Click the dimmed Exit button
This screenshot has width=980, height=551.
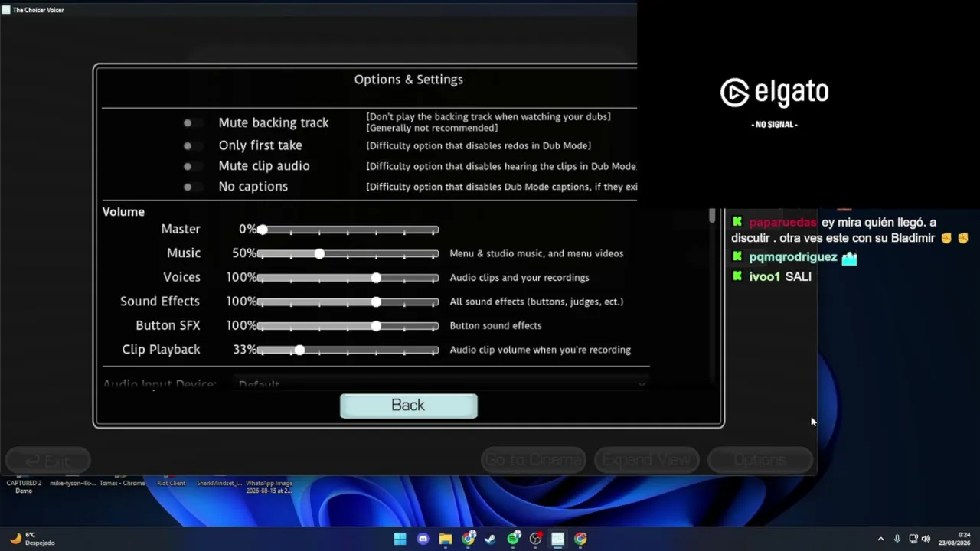(48, 461)
